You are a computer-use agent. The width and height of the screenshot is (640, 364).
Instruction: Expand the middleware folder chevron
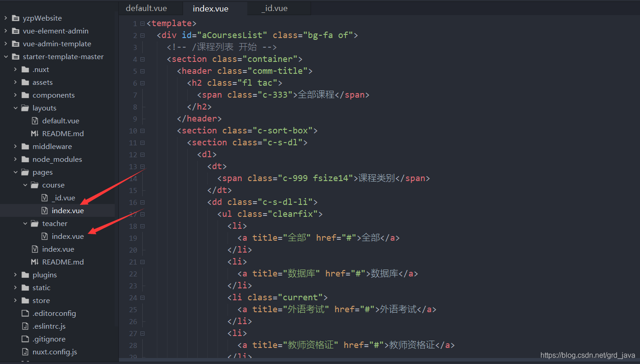16,147
